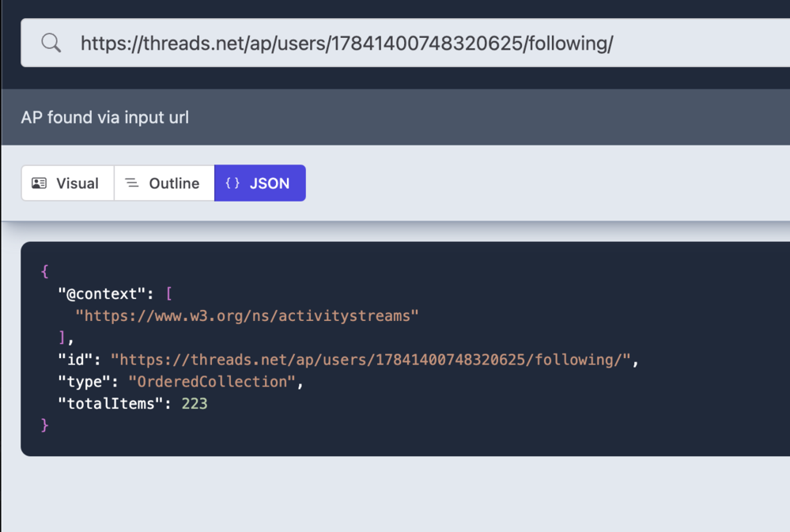Click the totalItems number 223
The height and width of the screenshot is (532, 790).
[x=195, y=404]
